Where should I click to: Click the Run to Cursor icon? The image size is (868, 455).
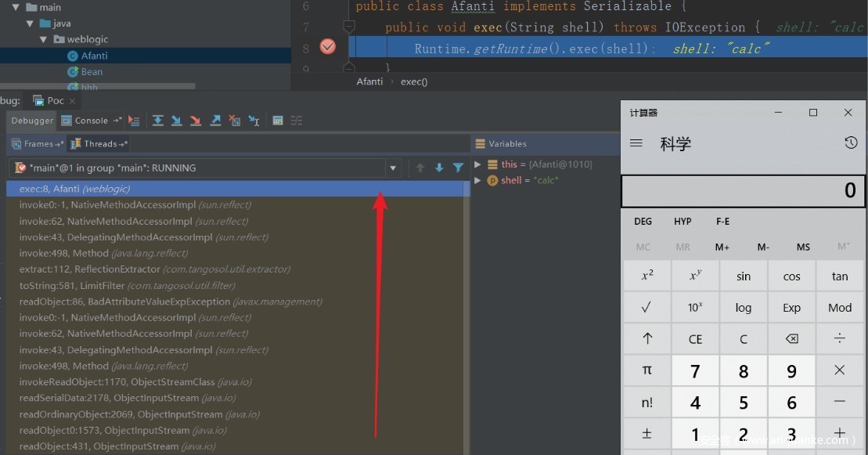[254, 121]
